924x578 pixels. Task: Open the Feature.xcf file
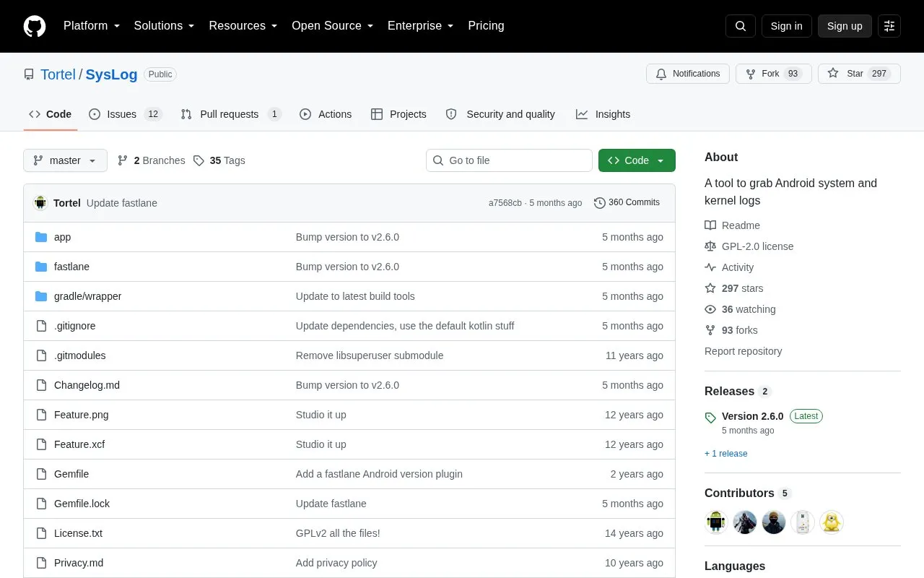coord(79,444)
